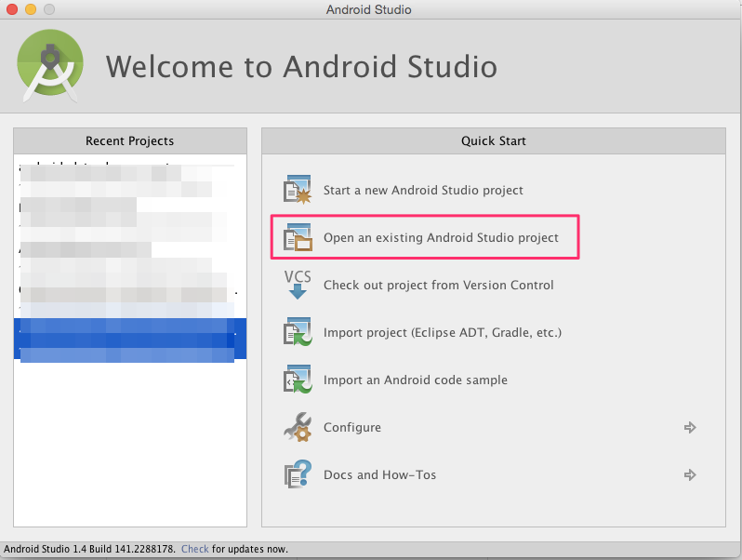This screenshot has height=560, width=742.
Task: Expand the arrow next to Configure
Action: [690, 428]
